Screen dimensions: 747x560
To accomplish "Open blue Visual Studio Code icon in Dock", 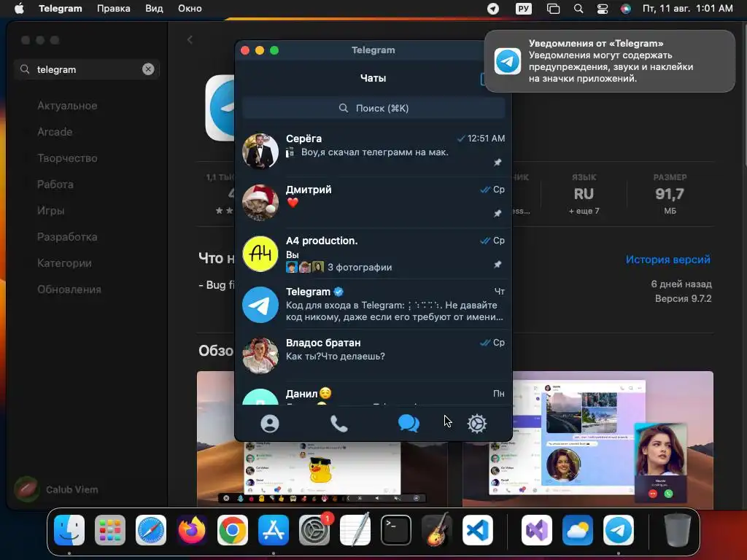I will click(477, 530).
